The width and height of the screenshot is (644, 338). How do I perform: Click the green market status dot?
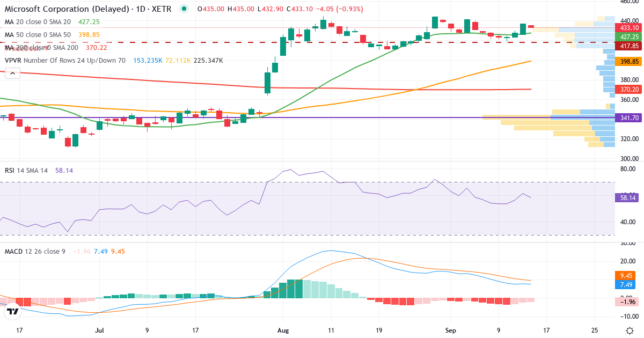click(x=184, y=9)
